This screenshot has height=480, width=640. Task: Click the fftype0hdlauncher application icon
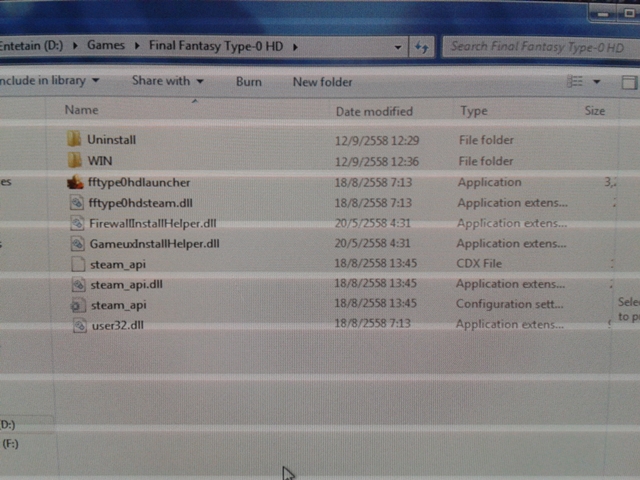[x=74, y=182]
